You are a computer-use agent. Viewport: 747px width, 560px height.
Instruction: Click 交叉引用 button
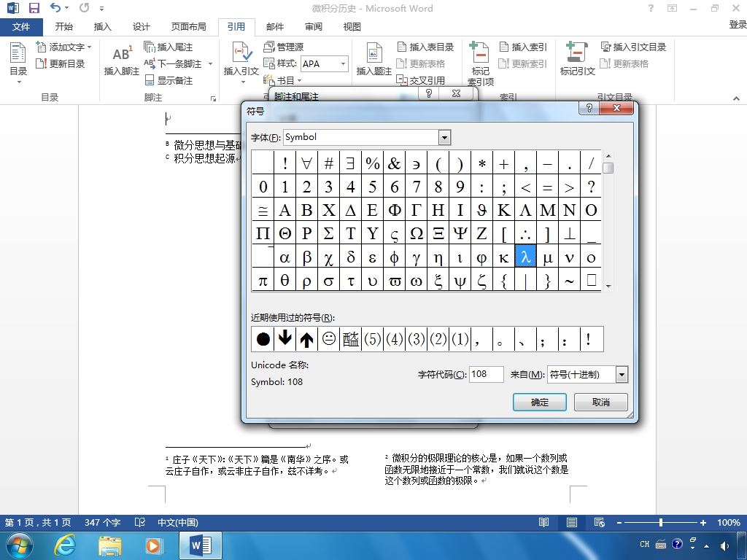click(421, 80)
